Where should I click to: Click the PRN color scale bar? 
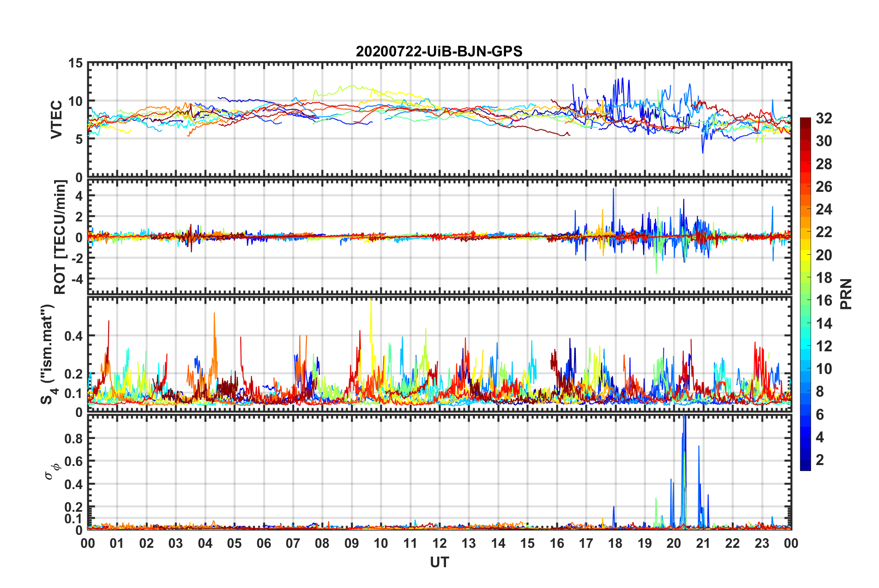coord(805,294)
